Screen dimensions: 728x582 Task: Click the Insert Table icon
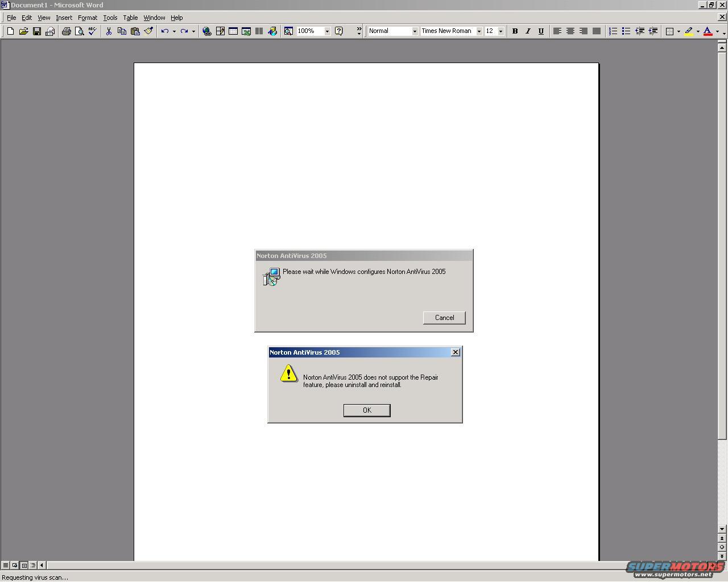click(233, 31)
